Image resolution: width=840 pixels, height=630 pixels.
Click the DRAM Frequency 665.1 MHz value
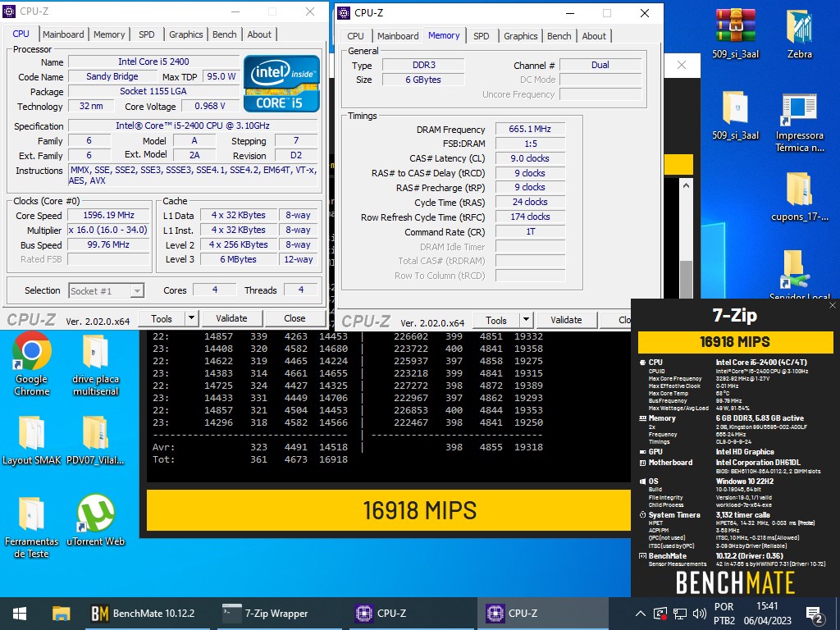coord(530,129)
